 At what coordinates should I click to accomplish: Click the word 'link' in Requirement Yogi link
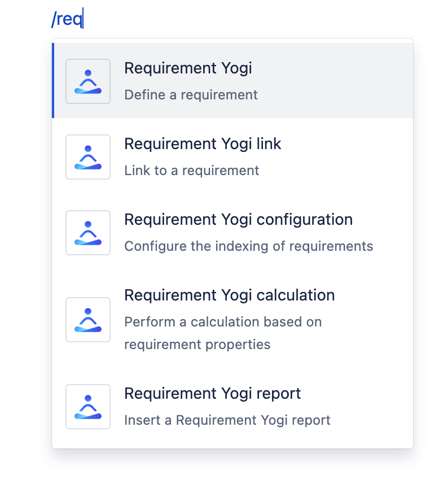pos(269,144)
